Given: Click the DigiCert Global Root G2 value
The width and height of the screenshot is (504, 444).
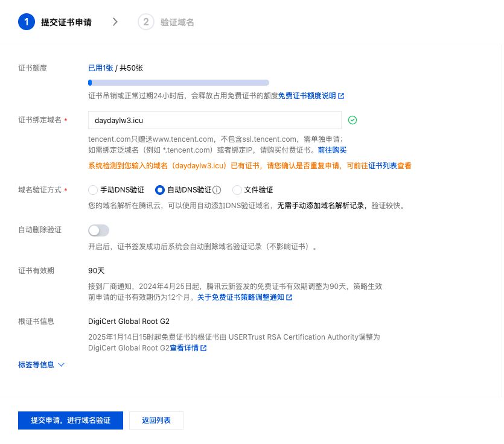Looking at the screenshot, I should [129, 322].
